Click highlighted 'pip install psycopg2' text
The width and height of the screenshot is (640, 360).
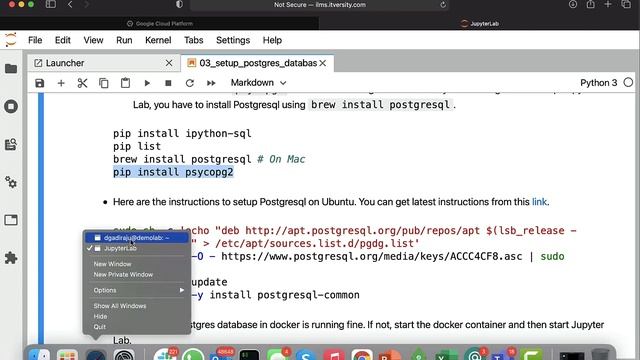173,172
